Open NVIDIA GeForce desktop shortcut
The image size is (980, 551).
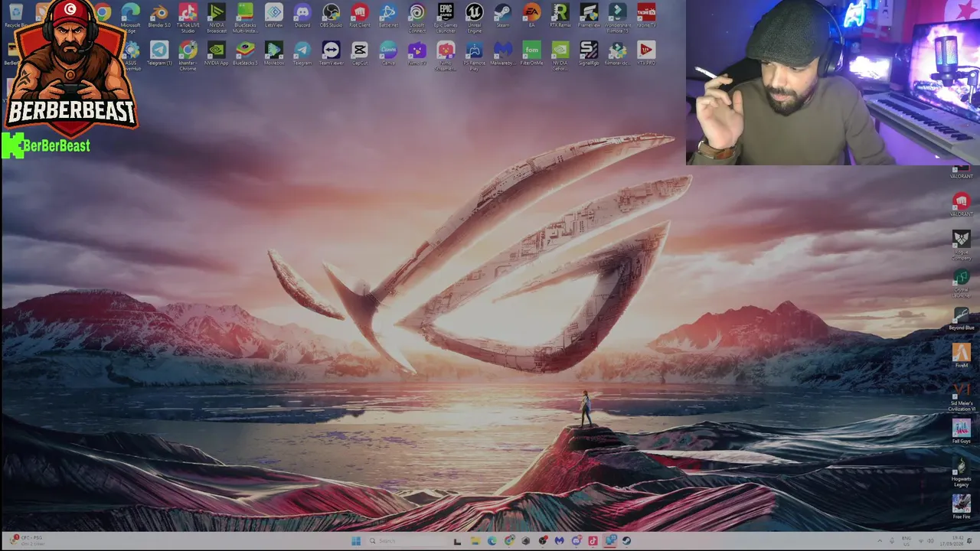point(560,56)
